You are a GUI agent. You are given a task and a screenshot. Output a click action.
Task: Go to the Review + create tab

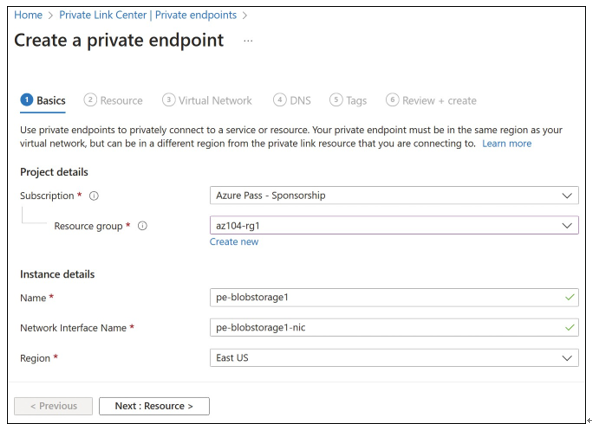(x=431, y=100)
